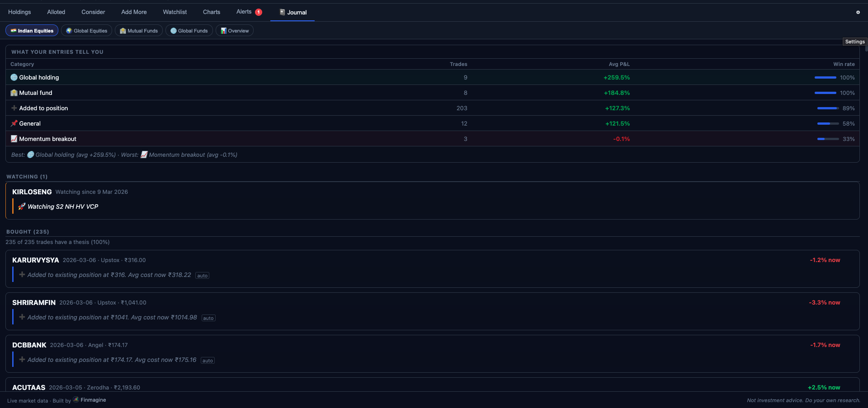Click the rocket icon on the KIRLOSENG watch note
The height and width of the screenshot is (408, 868).
(21, 206)
